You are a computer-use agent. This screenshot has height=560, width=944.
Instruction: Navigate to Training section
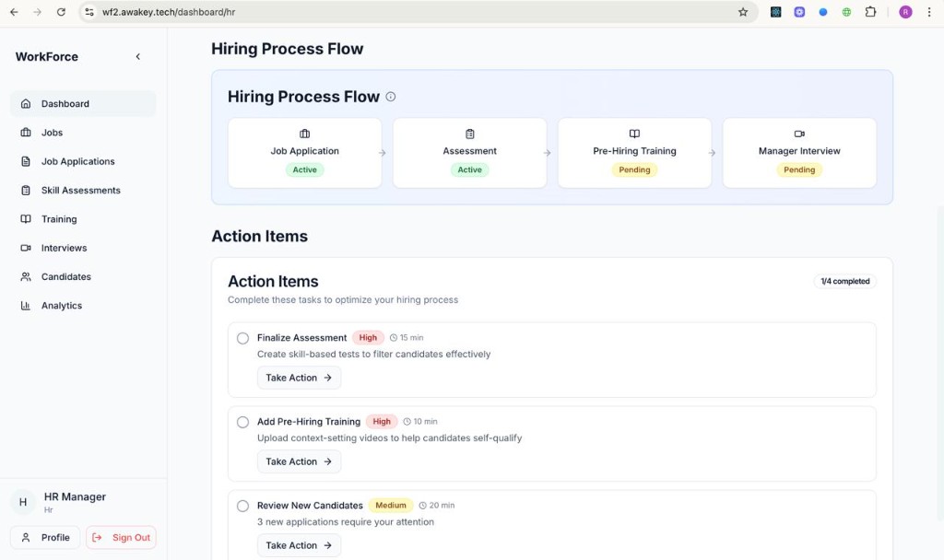pos(83,219)
